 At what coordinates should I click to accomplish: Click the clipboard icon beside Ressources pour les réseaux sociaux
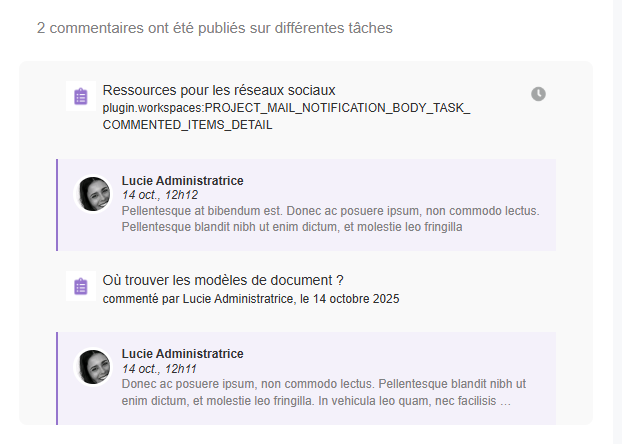(x=81, y=96)
